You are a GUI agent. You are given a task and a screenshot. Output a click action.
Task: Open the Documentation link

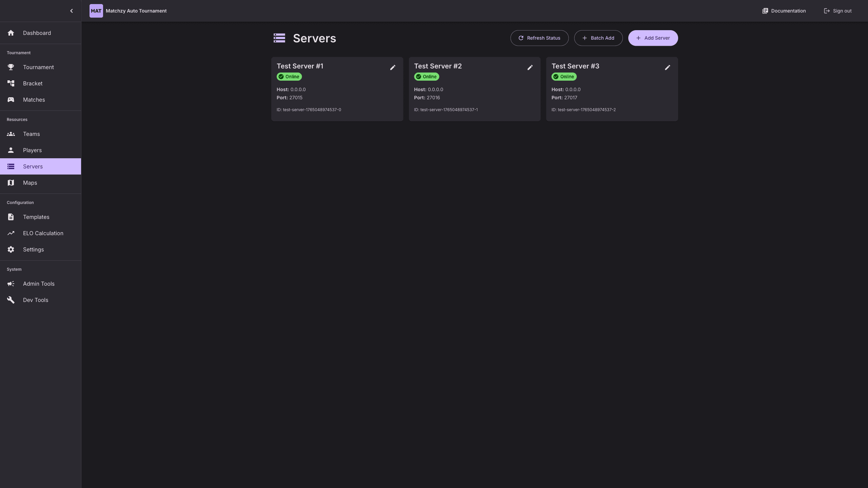[784, 11]
